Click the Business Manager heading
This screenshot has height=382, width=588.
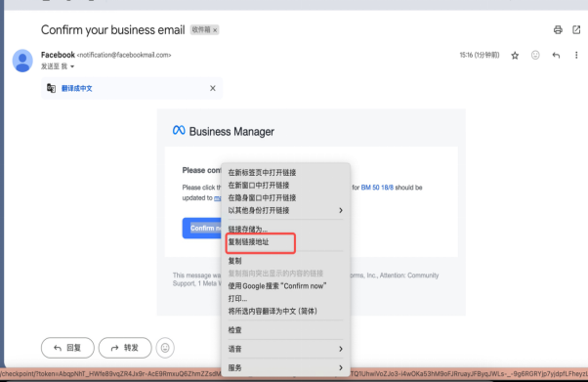[231, 131]
